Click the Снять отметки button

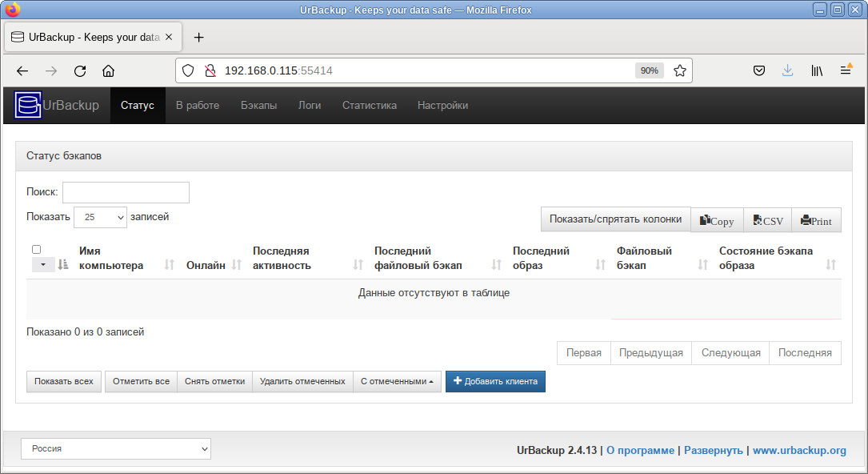click(x=214, y=382)
